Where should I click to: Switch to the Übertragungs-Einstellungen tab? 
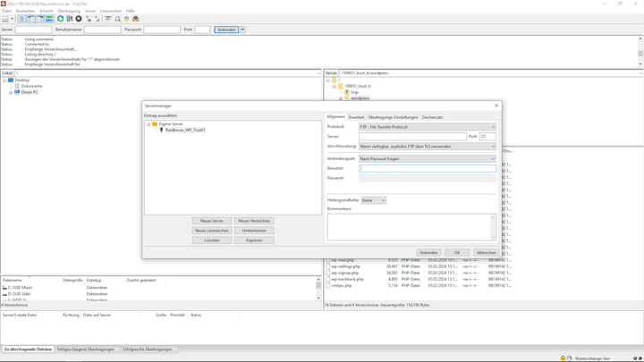(393, 117)
